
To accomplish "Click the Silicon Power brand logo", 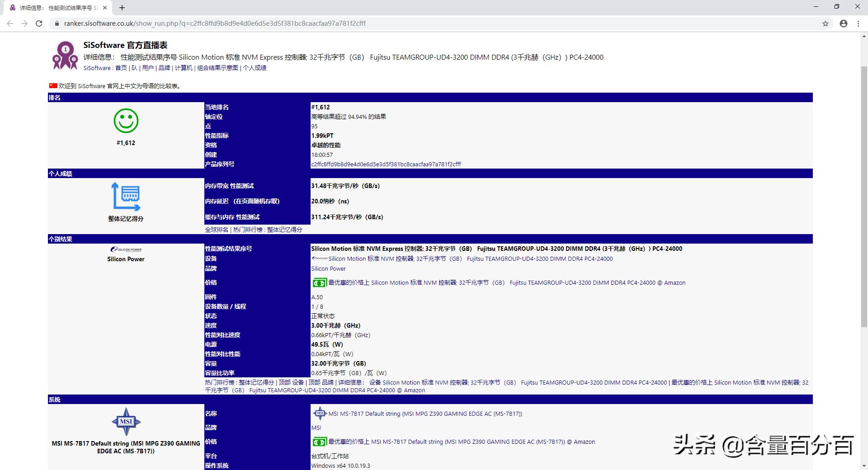I will 126,249.
